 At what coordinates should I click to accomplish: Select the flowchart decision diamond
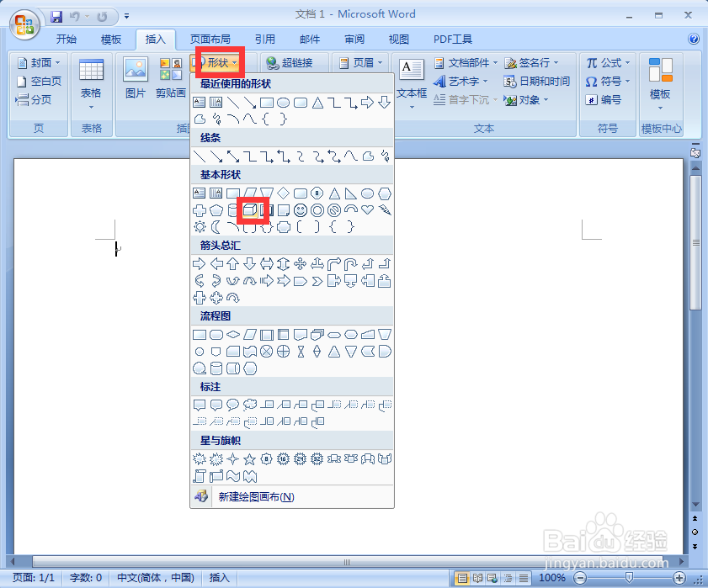tap(233, 335)
